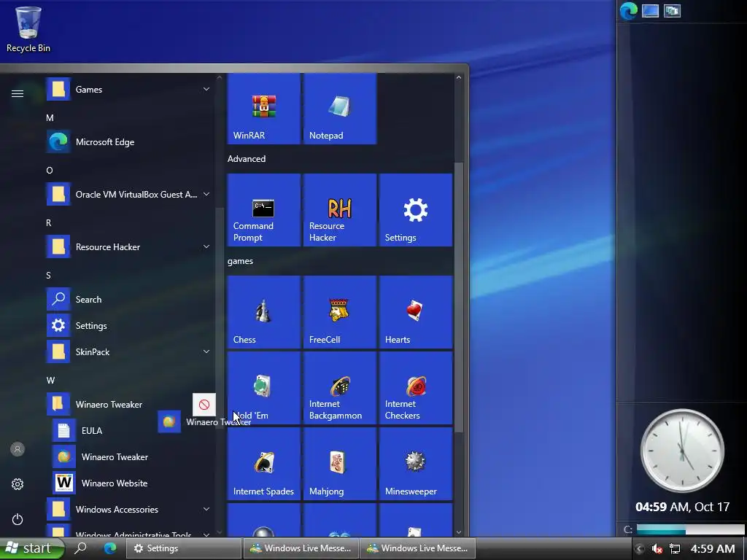Click the start button
Viewport: 747px width, 560px height.
[x=31, y=548]
